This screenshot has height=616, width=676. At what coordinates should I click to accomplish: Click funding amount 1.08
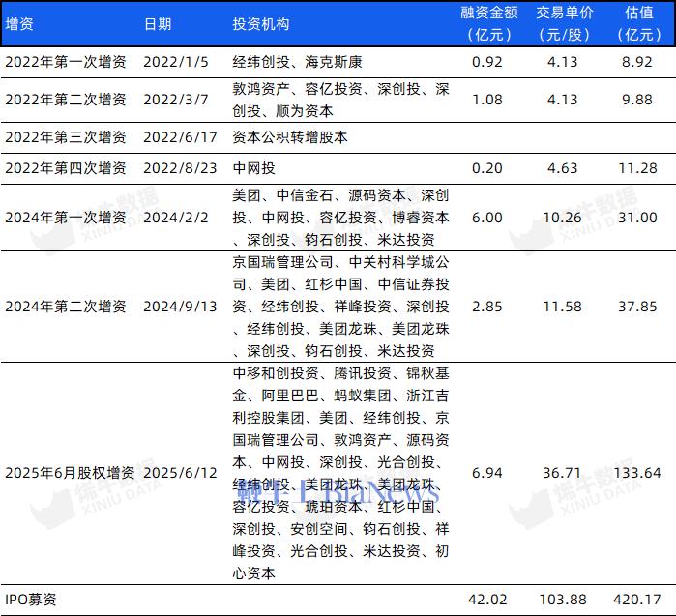click(x=487, y=100)
